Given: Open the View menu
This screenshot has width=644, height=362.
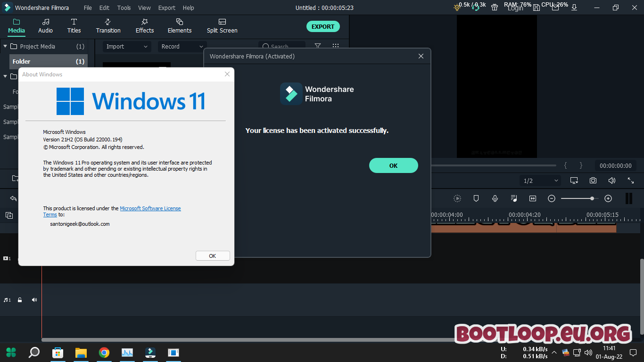Looking at the screenshot, I should click(144, 8).
